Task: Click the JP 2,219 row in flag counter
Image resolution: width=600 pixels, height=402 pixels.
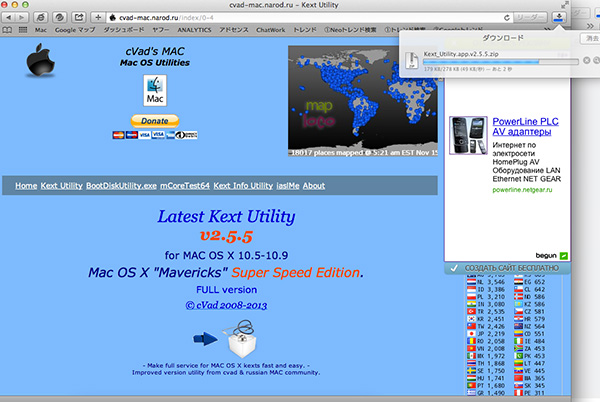Action: (x=486, y=334)
